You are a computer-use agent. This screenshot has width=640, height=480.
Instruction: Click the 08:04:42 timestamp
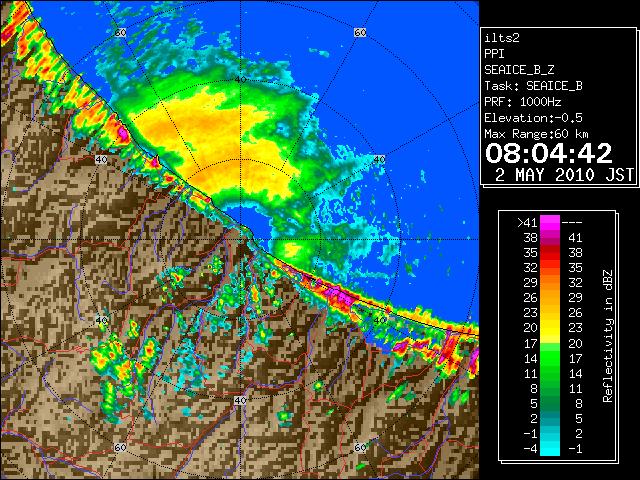(549, 153)
